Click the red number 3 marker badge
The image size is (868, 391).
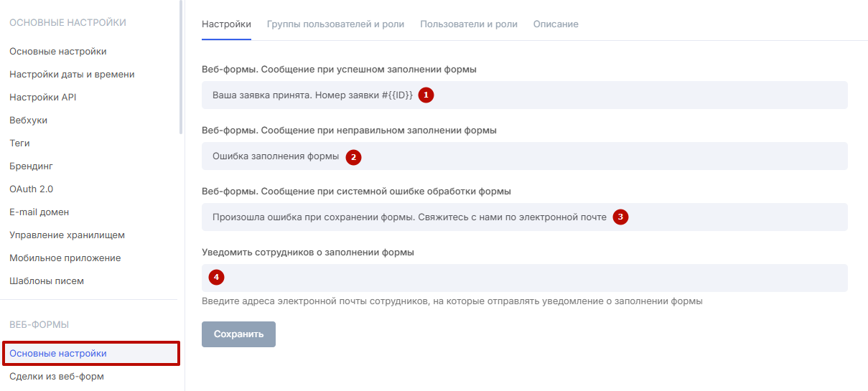click(621, 217)
